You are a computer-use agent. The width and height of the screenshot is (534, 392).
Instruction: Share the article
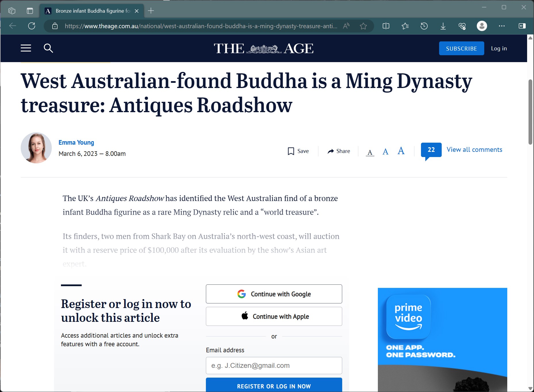coord(339,151)
